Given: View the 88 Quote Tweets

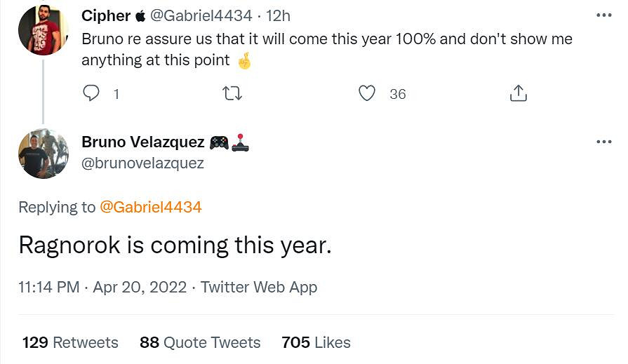Looking at the screenshot, I should [200, 342].
